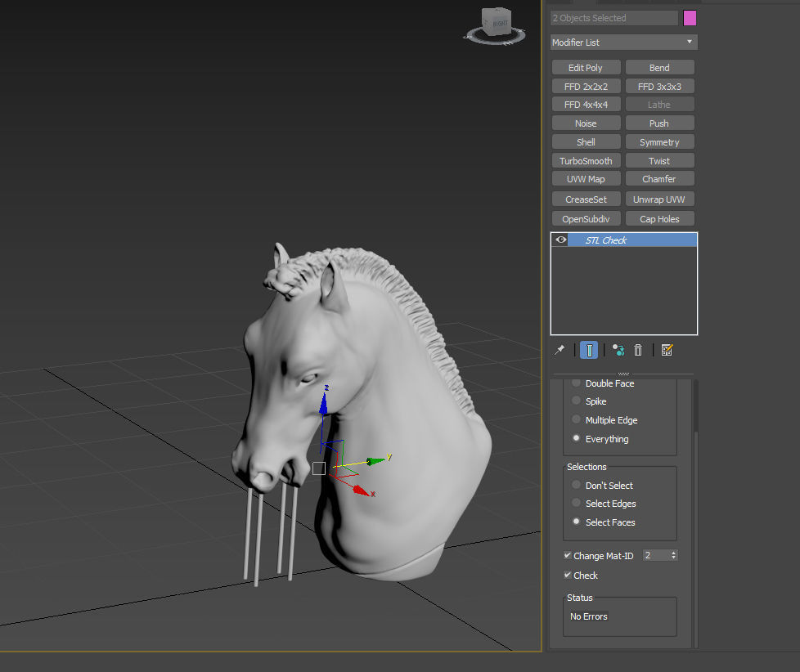800x672 pixels.
Task: Remove modifier with trash icon
Action: [638, 350]
